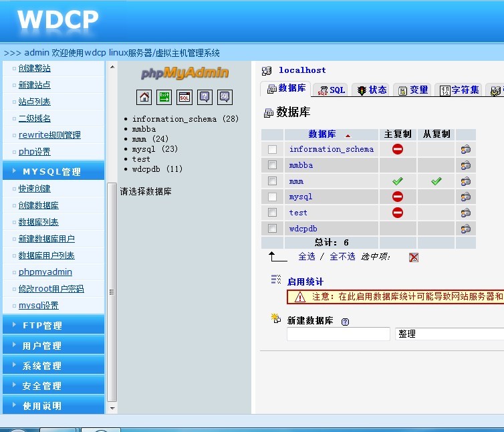Click help icon beside 新建数据库
Image resolution: width=504 pixels, height=432 pixels.
pyautogui.click(x=346, y=322)
